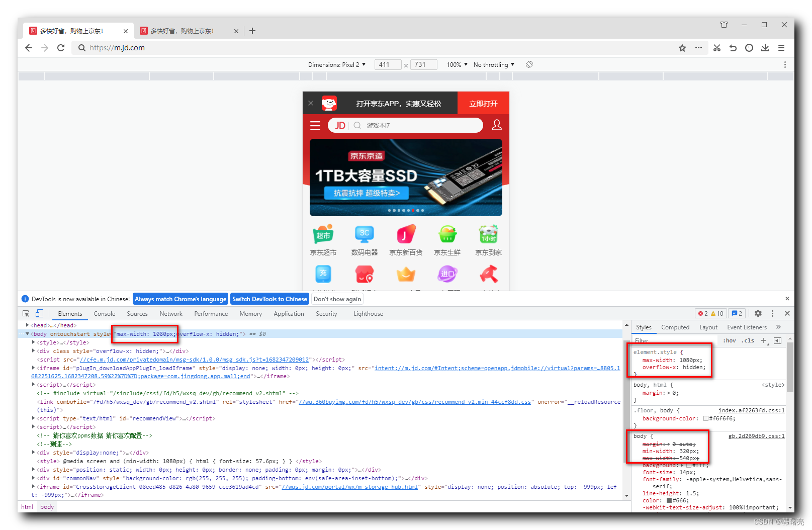Open the 京东到家 category icon
Screen dimensions: 812x530
pyautogui.click(x=489, y=240)
